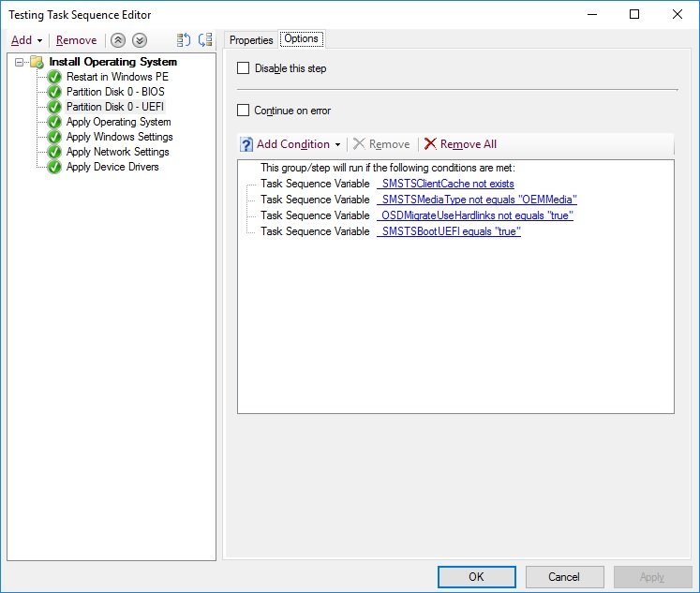Select Partition Disk 0 - UEFI step

pyautogui.click(x=115, y=107)
